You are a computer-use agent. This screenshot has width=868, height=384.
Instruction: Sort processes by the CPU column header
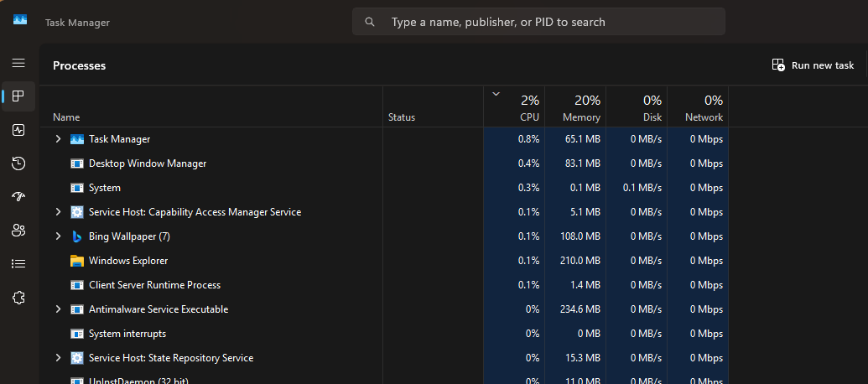pos(514,106)
